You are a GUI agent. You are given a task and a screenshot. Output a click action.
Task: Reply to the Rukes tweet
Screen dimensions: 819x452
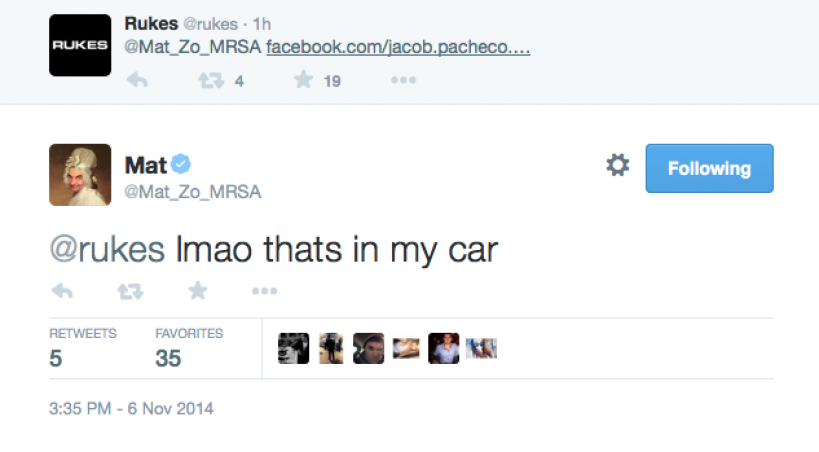[138, 81]
